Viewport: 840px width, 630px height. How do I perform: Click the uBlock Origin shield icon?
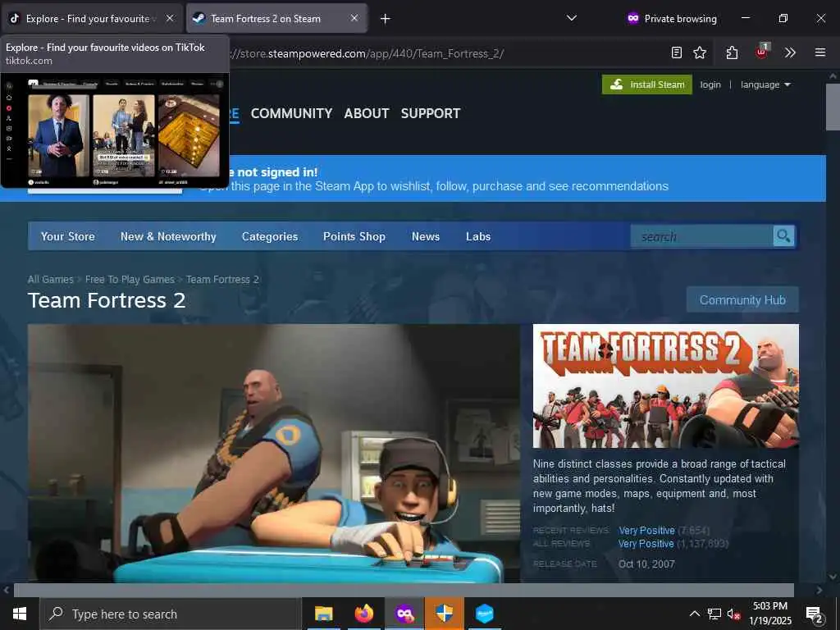762,52
